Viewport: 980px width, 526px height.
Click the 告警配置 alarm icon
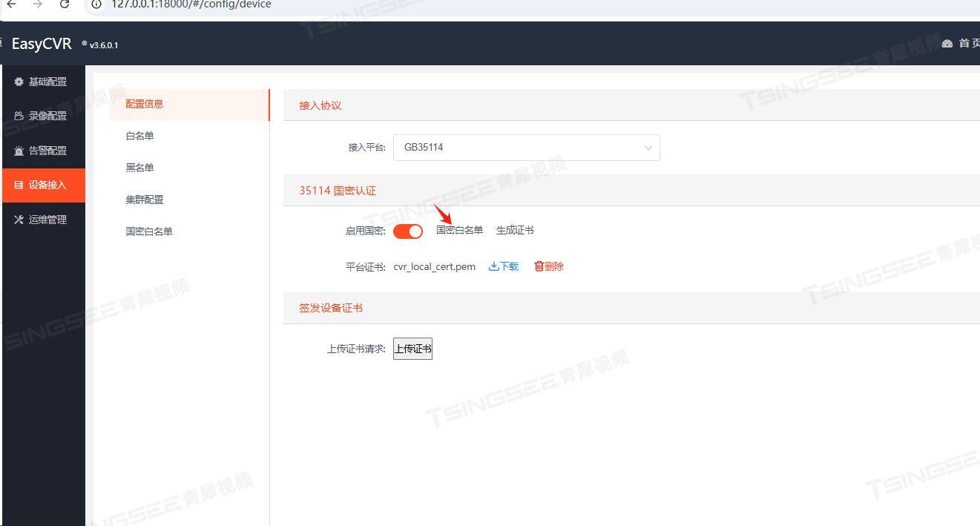[x=19, y=151]
